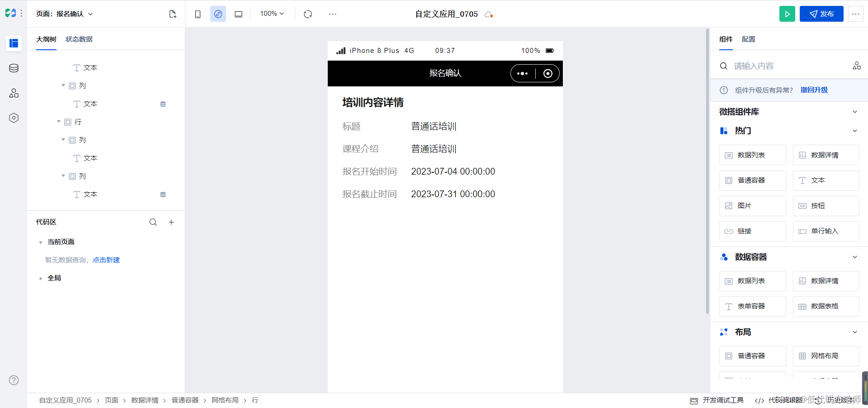Open the component management sidebar icon
The height and width of the screenshot is (408, 868).
(14, 93)
